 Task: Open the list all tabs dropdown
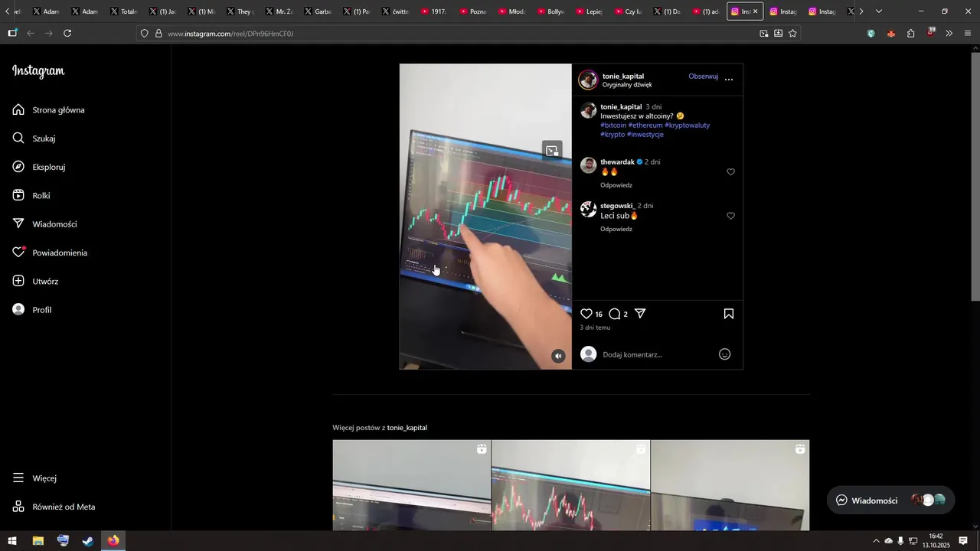coord(879,11)
